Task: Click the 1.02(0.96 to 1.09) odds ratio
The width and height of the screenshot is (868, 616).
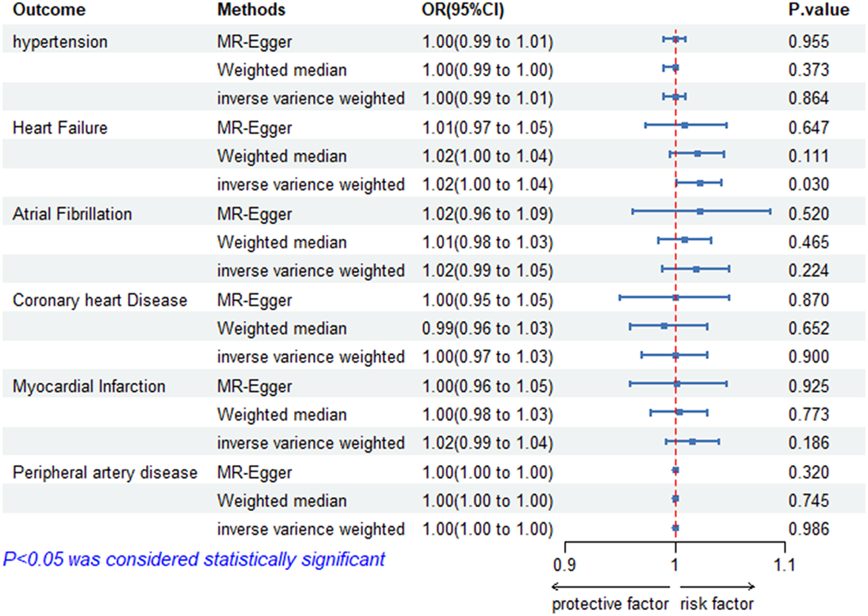Action: [x=487, y=214]
